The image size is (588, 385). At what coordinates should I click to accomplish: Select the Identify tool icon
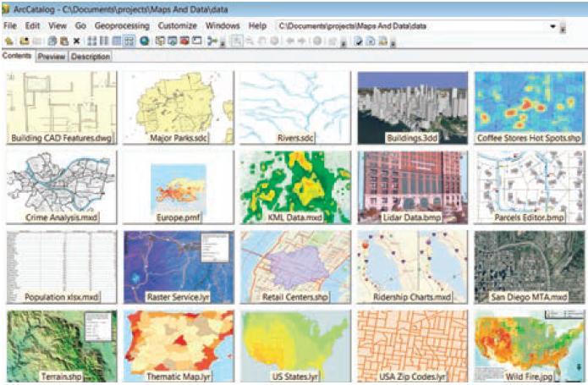click(317, 41)
